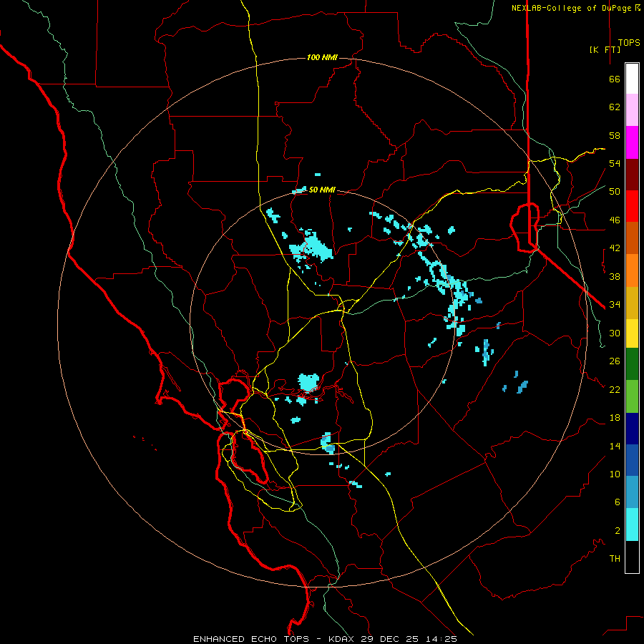The height and width of the screenshot is (644, 644).
Task: Click the 50 NMI range ring label
Action: [322, 190]
